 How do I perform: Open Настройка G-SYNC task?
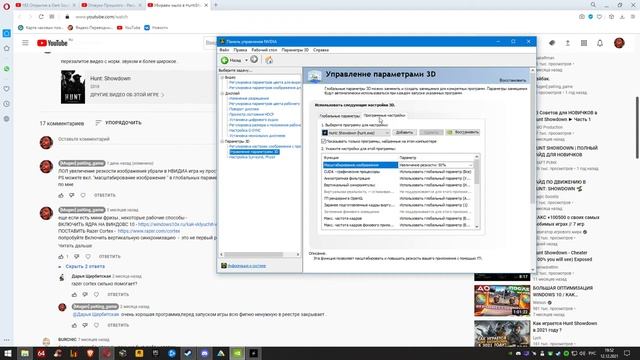245,130
